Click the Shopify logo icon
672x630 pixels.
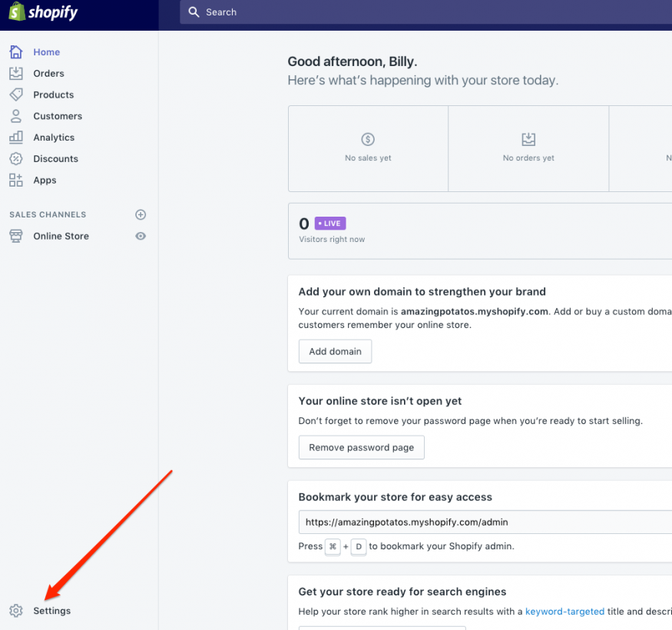(17, 12)
